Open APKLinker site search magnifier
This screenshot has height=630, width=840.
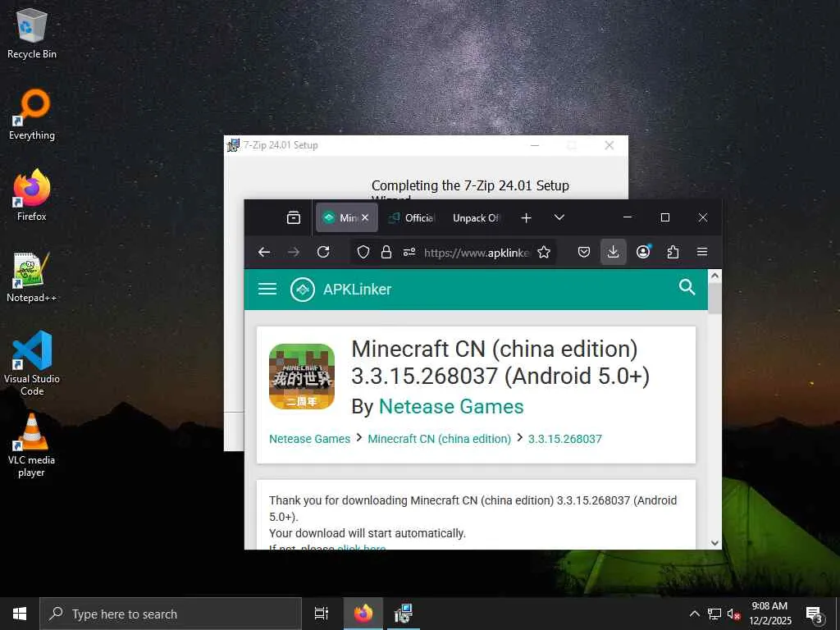[687, 288]
